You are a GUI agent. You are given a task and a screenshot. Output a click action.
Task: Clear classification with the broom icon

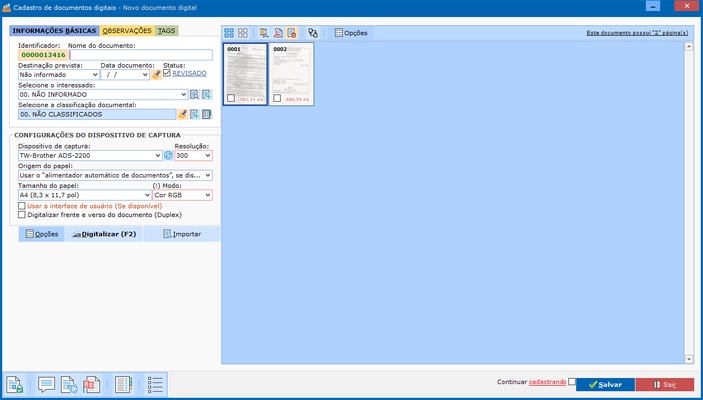(x=182, y=114)
